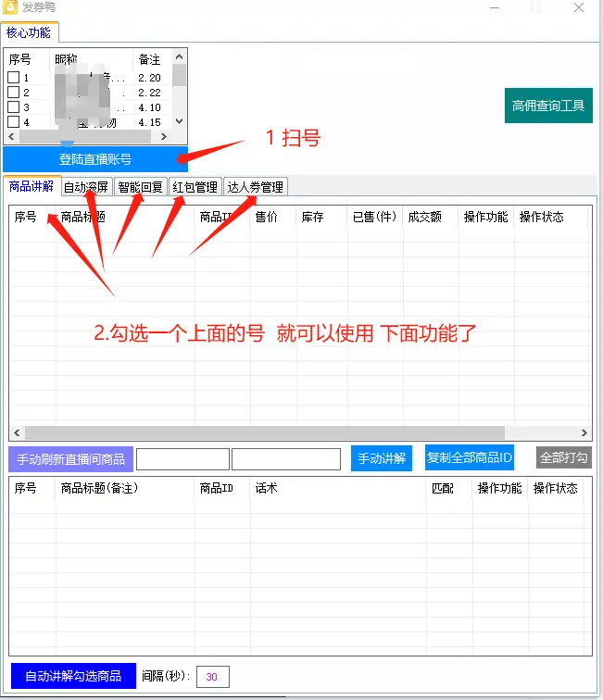Click the 已售(件) column header
This screenshot has width=603, height=700.
374,217
